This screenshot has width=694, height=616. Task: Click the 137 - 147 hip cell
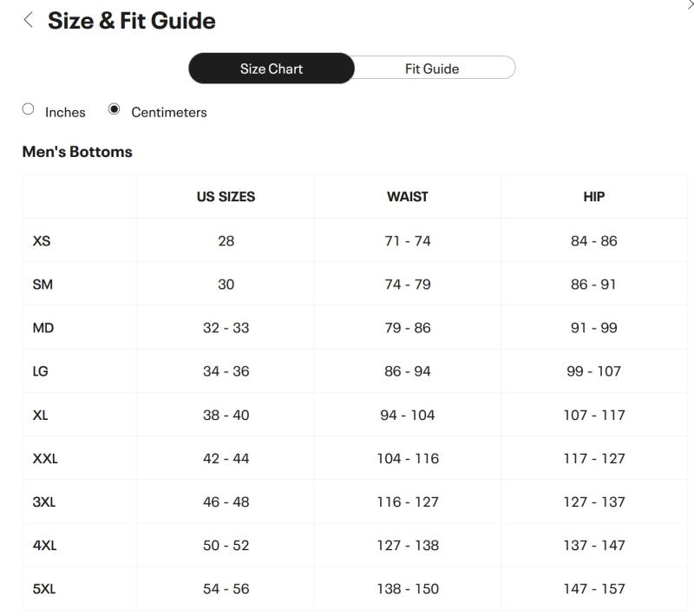(x=594, y=545)
